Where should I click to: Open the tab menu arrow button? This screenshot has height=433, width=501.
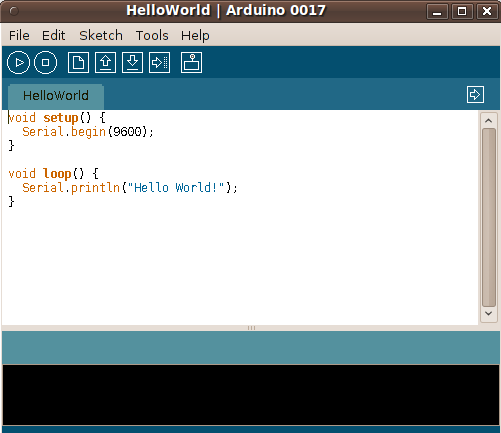[x=475, y=95]
